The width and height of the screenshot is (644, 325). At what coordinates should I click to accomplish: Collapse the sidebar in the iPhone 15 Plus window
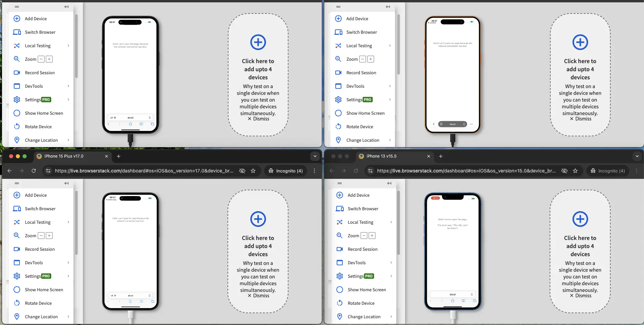[x=66, y=183]
